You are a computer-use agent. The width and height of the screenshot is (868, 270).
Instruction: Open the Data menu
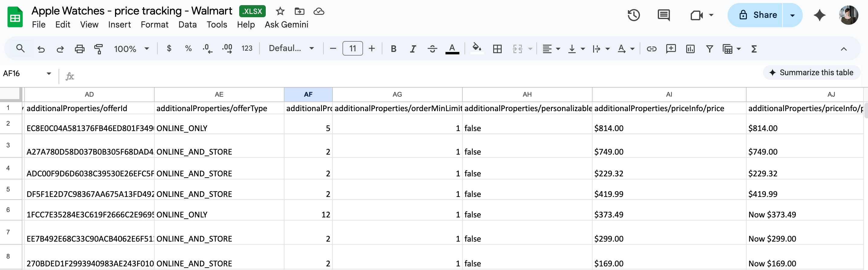click(187, 24)
